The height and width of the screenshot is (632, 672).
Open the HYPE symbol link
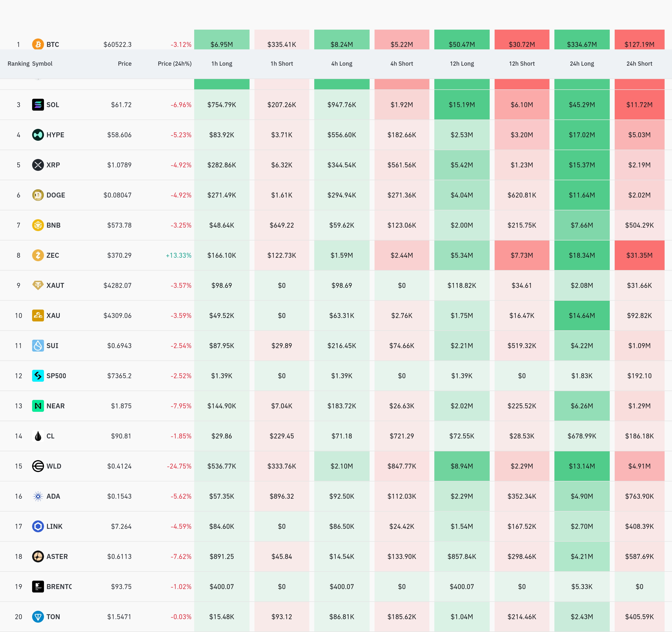(55, 135)
